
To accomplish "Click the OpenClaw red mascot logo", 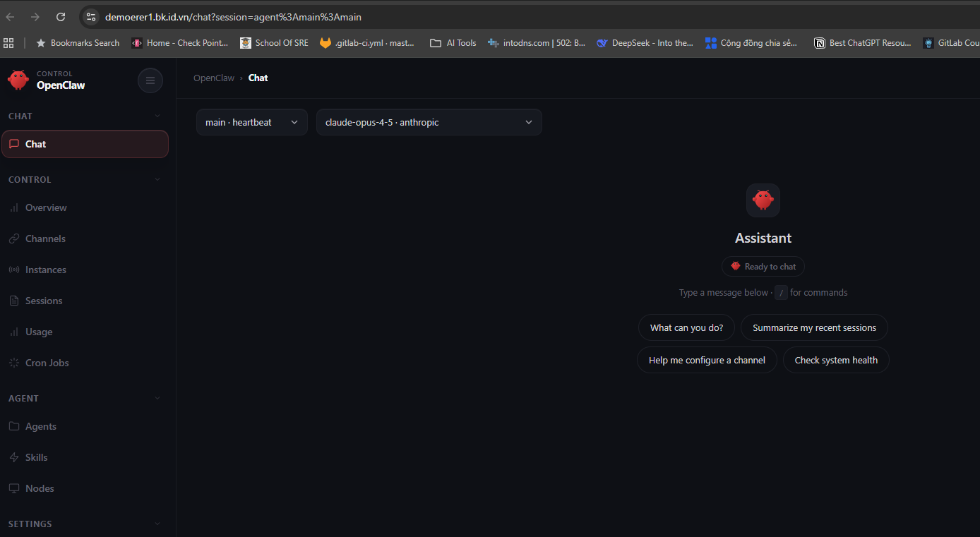I will coord(18,80).
